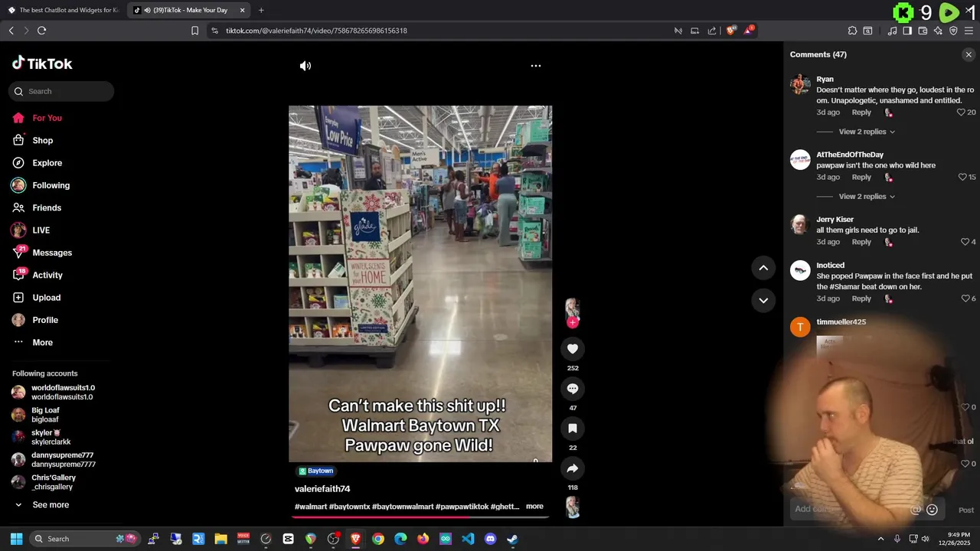Open the browser hamburger menu

pos(969,31)
